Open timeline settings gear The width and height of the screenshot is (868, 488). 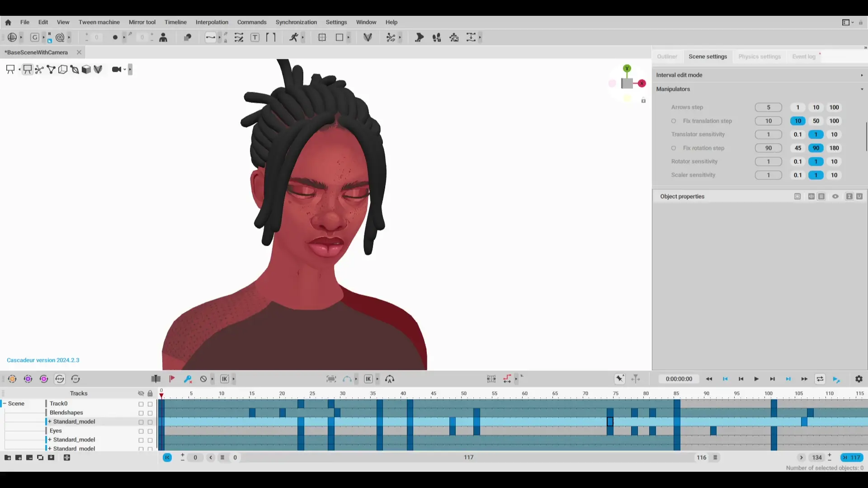[859, 379]
